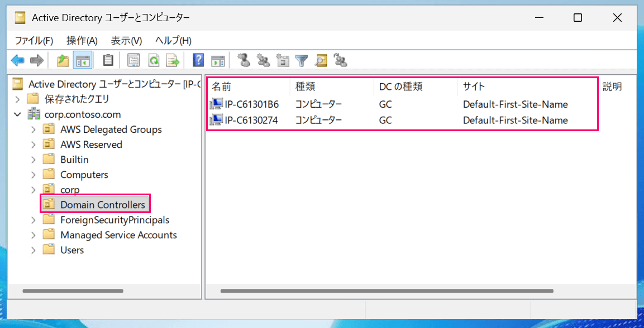Expand the ForeignSecurityPrincipals node
This screenshot has width=644, height=328.
pyautogui.click(x=34, y=220)
